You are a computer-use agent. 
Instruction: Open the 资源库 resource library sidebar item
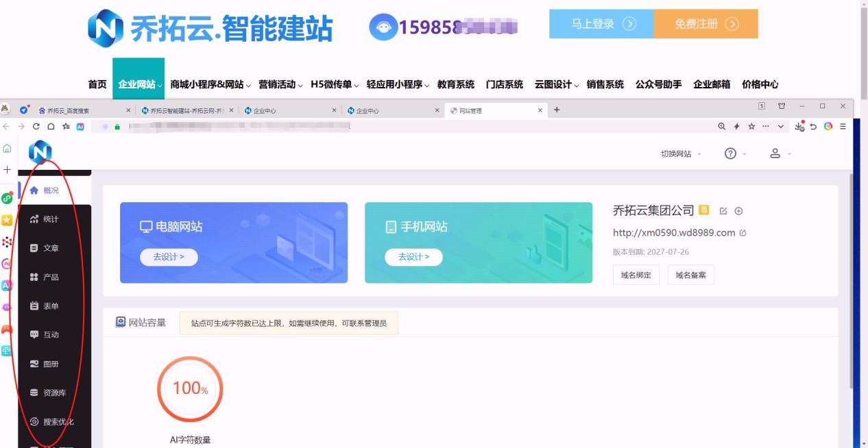pos(55,393)
